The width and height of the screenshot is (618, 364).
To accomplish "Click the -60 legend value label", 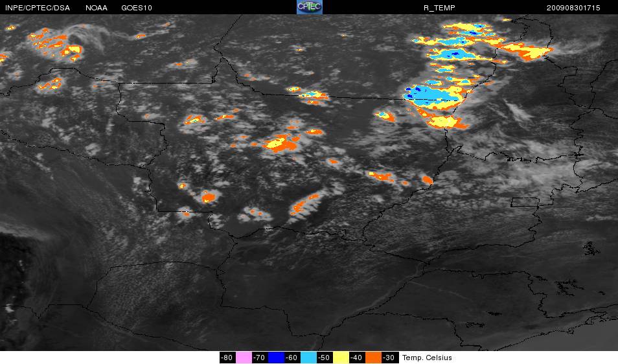I will click(292, 358).
